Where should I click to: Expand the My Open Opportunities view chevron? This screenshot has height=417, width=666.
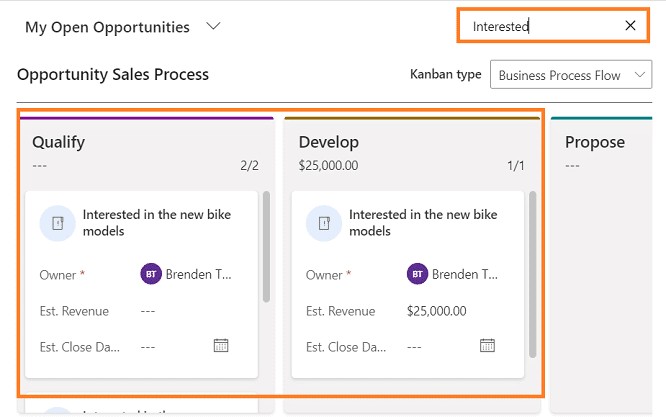click(213, 27)
